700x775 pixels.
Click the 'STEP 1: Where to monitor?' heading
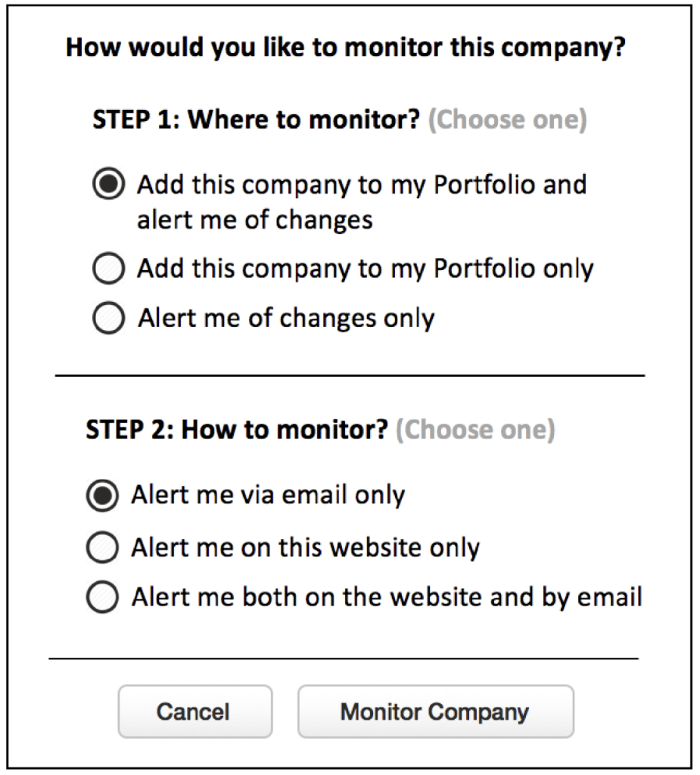[256, 120]
